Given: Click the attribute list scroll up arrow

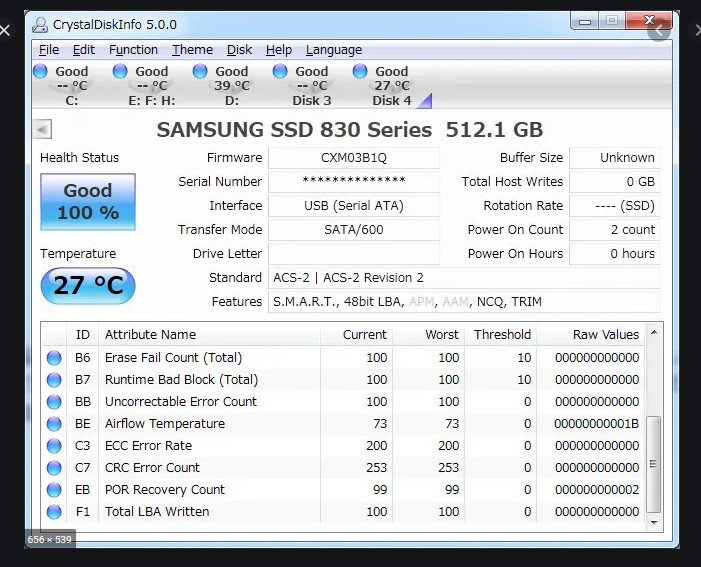Looking at the screenshot, I should pyautogui.click(x=654, y=332).
